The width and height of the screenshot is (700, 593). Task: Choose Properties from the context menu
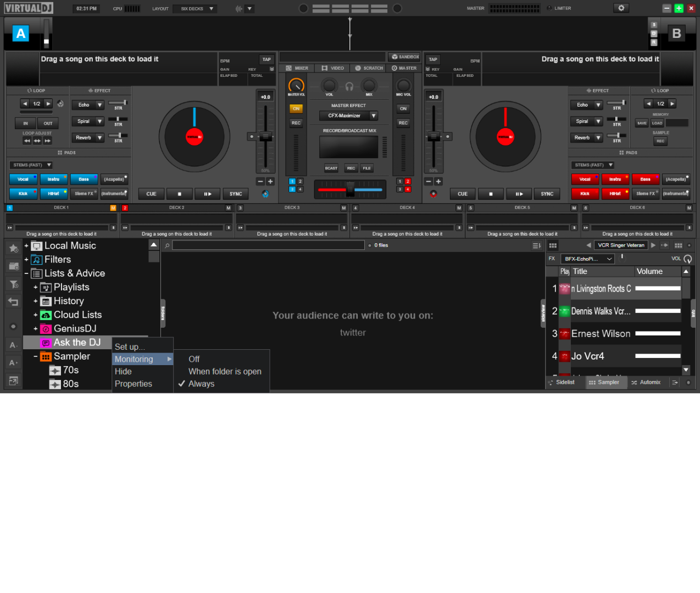(x=134, y=384)
